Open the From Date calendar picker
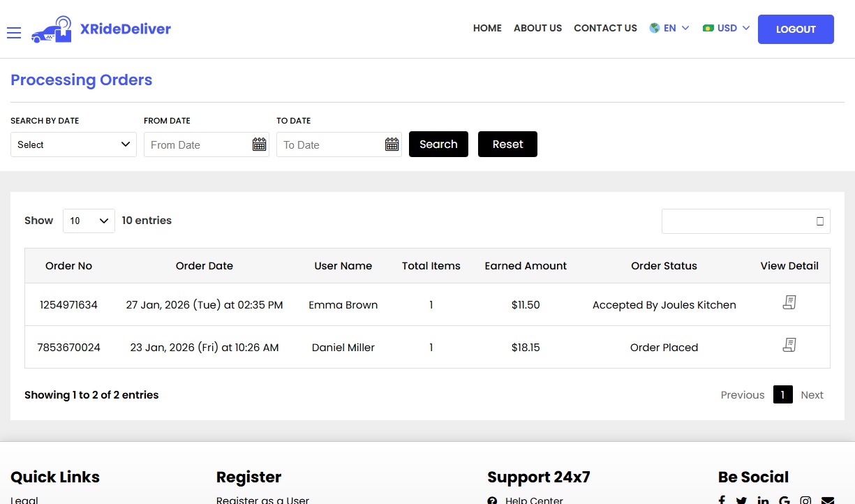The height and width of the screenshot is (504, 855). point(259,144)
